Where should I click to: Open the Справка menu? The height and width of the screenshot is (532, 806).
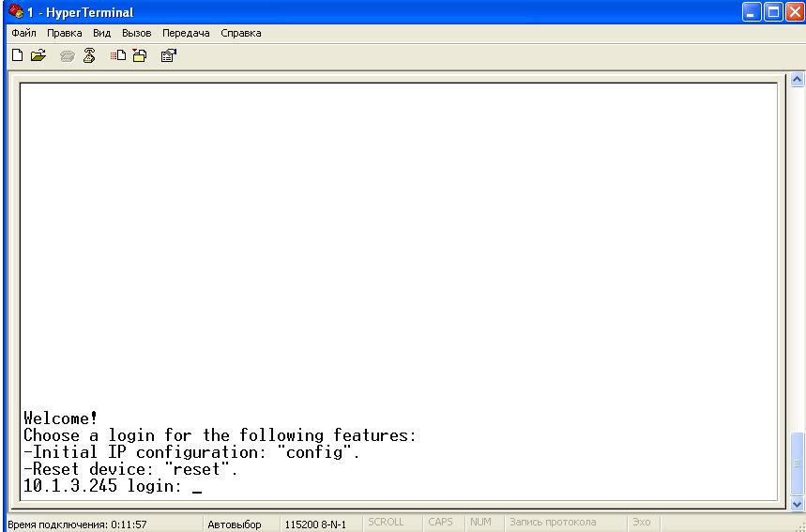[241, 33]
